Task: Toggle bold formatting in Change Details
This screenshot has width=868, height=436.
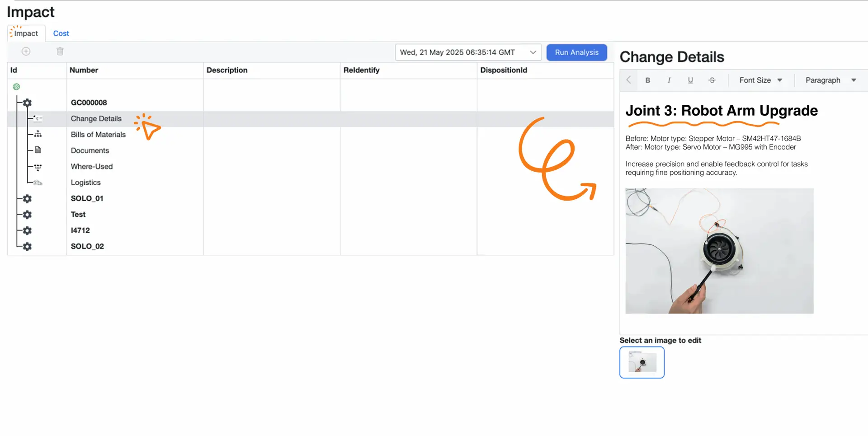Action: click(647, 80)
